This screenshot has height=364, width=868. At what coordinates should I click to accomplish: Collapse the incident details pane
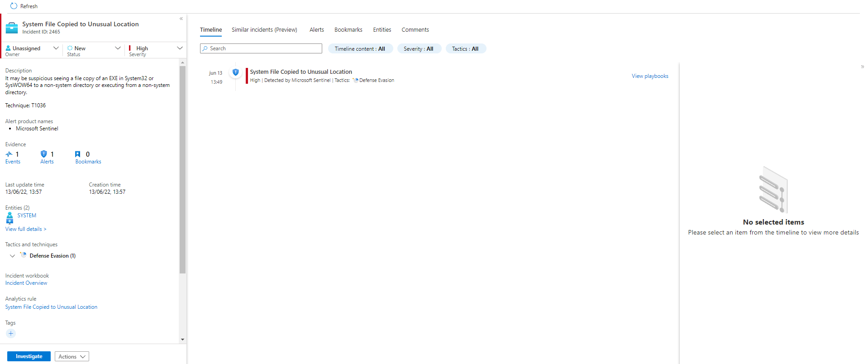point(181,19)
